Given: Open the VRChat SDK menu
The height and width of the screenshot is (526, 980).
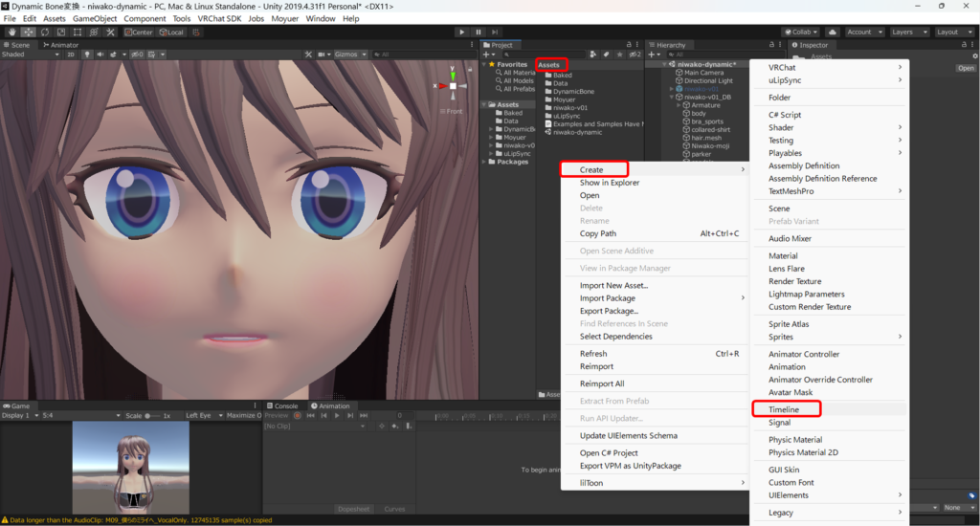Looking at the screenshot, I should (x=219, y=18).
